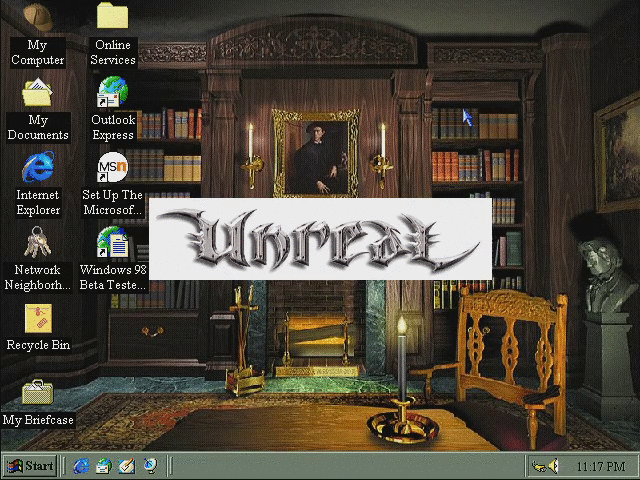Click the "Outlook Express" icon label text
This screenshot has width=640, height=480.
[113, 127]
